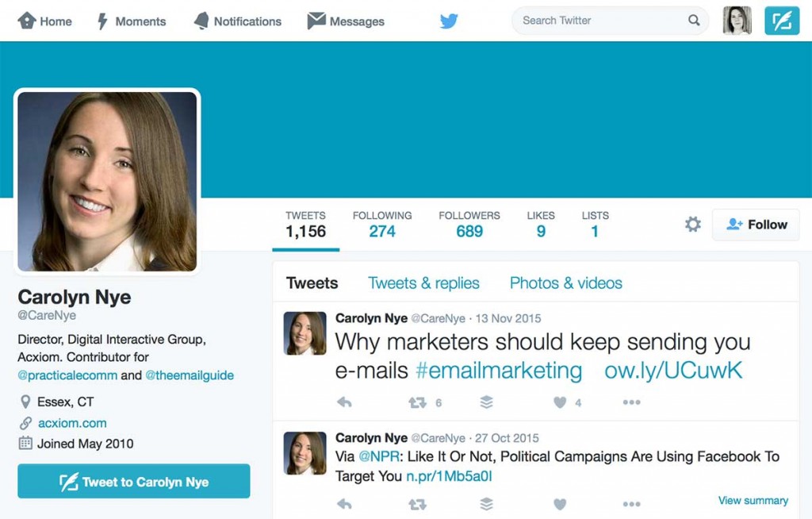Viewport: 812px width, 519px height.
Task: Retweet the email marketing tweet
Action: coord(417,402)
